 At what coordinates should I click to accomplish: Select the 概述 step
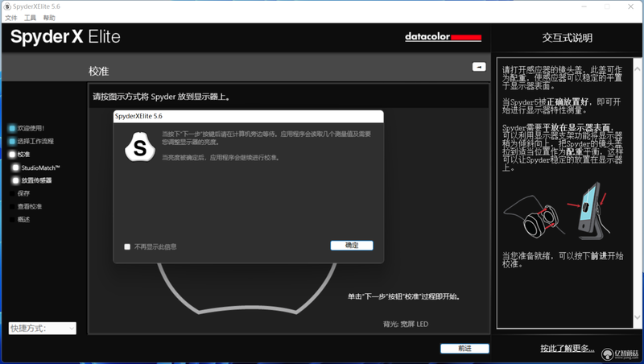point(23,219)
